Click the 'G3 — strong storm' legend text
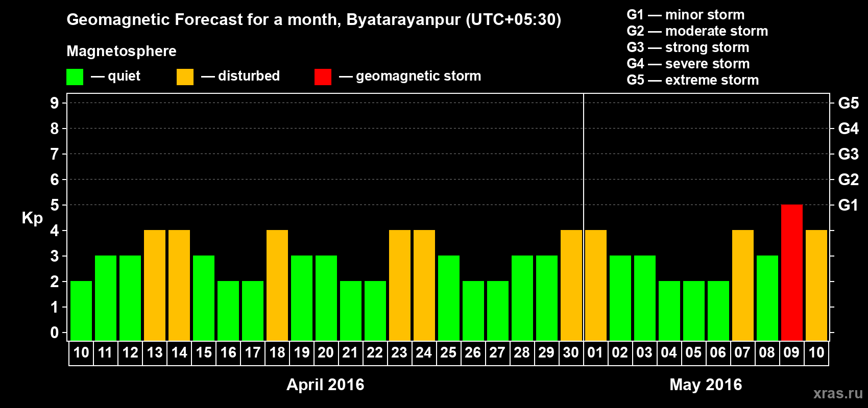The height and width of the screenshot is (408, 868). point(688,47)
